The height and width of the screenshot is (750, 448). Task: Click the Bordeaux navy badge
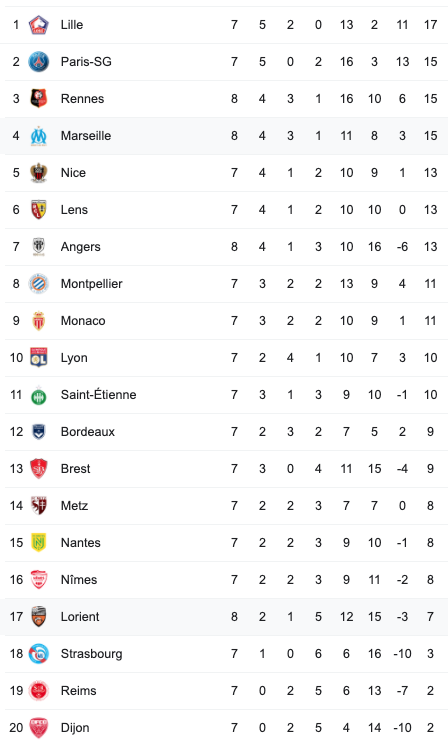pyautogui.click(x=39, y=432)
